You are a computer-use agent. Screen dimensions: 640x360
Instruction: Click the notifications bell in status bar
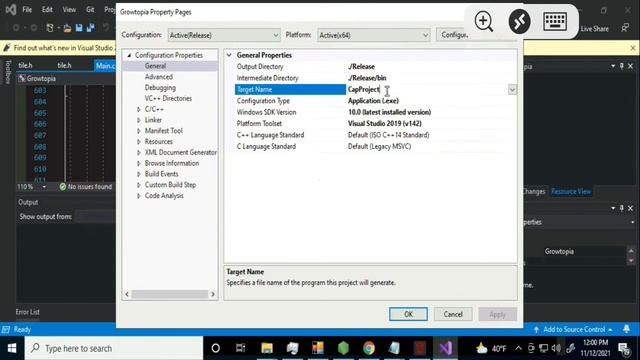point(627,329)
